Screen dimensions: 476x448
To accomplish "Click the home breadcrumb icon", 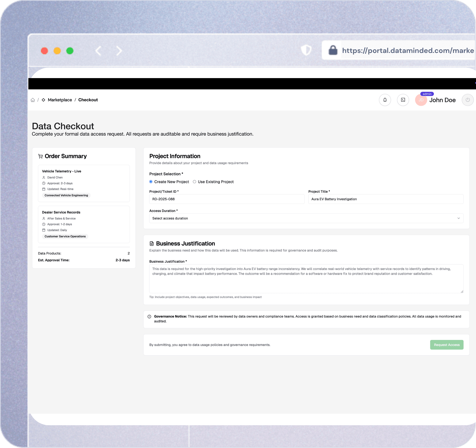I will point(33,100).
